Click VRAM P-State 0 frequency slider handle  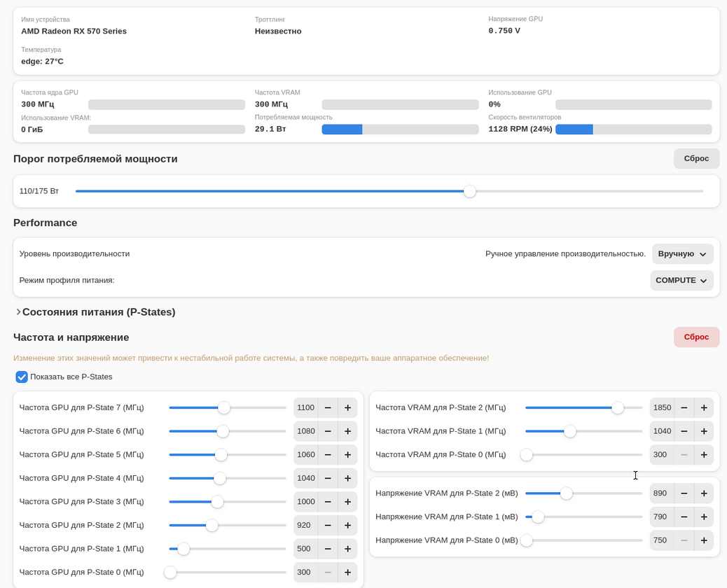coord(526,454)
